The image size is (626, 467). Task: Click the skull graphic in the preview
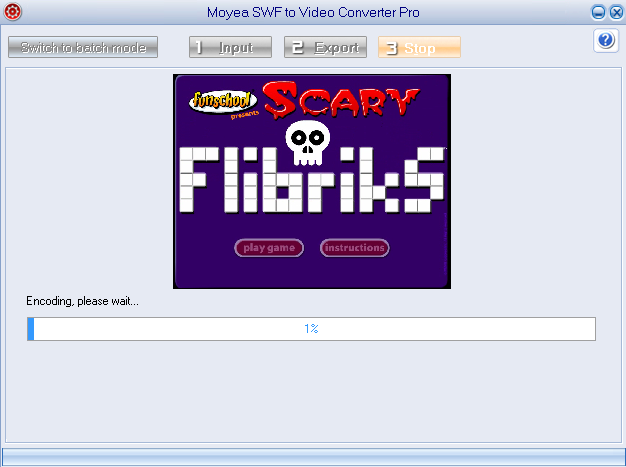307,143
